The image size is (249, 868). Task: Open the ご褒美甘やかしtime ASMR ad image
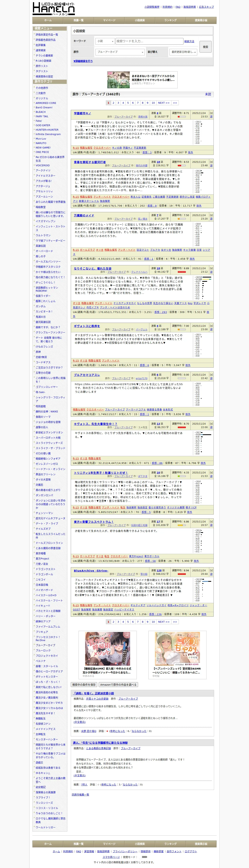(x=177, y=649)
